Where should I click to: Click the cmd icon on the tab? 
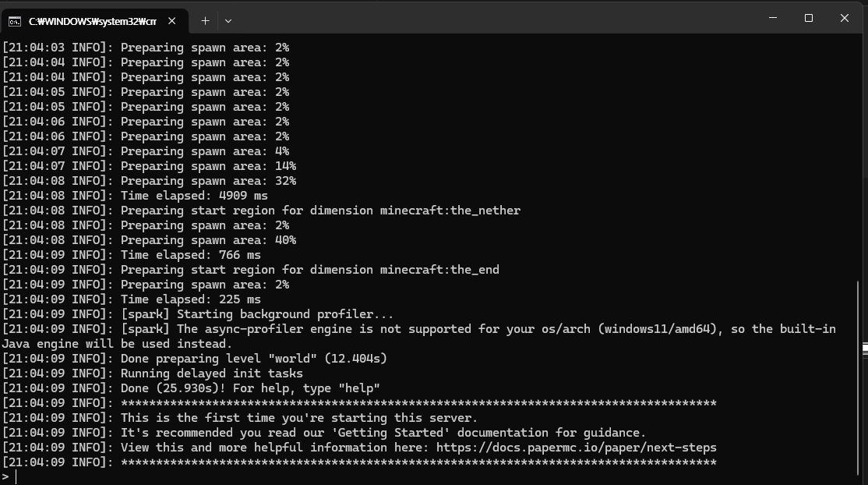pyautogui.click(x=15, y=22)
